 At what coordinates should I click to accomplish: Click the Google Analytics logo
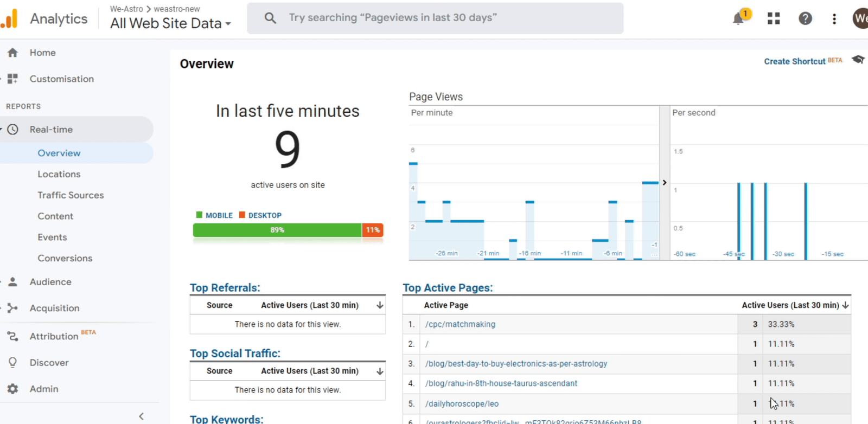coord(9,18)
